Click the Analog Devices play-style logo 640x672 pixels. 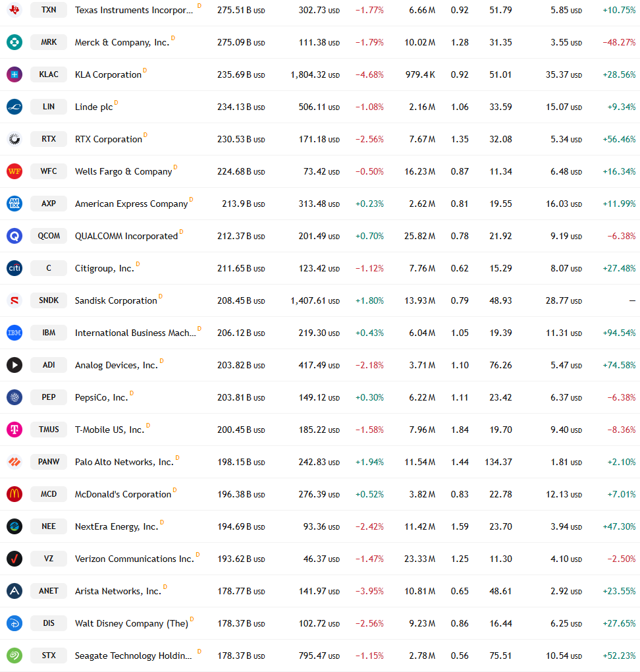pos(14,365)
